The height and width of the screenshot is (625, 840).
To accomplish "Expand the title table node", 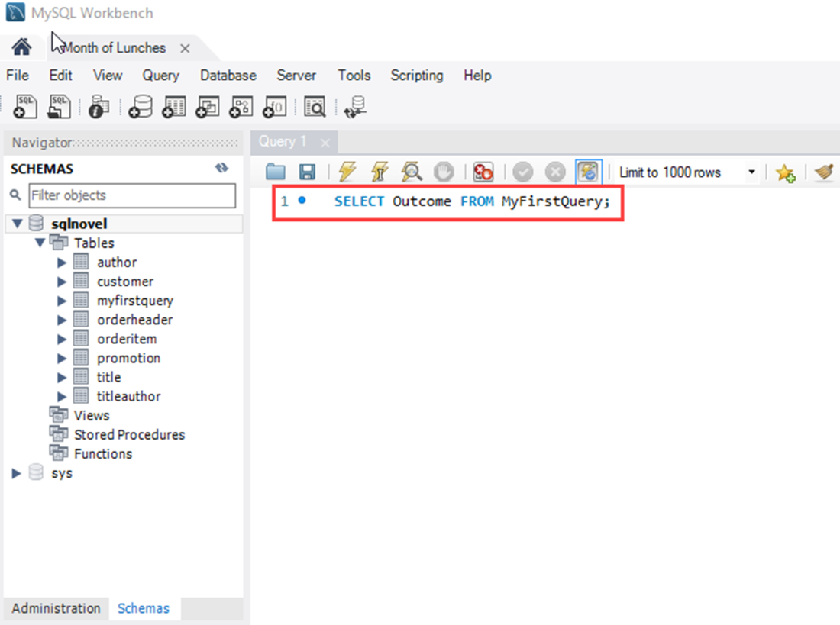I will pos(62,378).
